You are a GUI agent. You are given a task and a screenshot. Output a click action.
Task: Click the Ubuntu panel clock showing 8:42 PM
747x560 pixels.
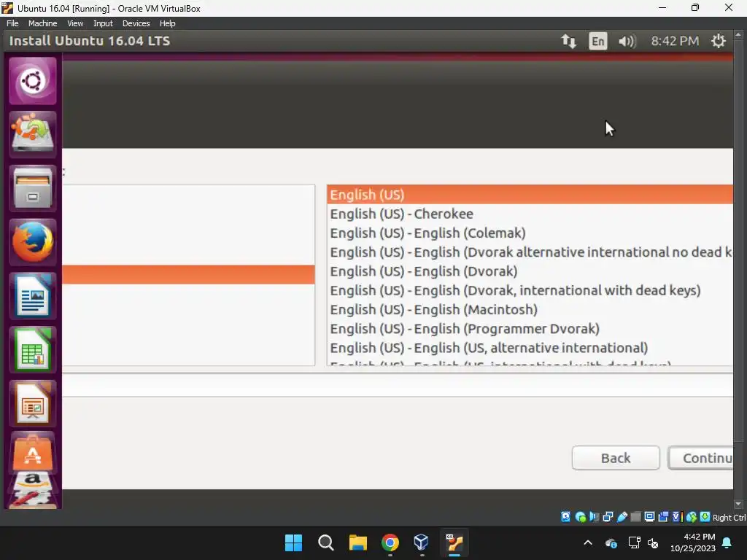coord(675,41)
